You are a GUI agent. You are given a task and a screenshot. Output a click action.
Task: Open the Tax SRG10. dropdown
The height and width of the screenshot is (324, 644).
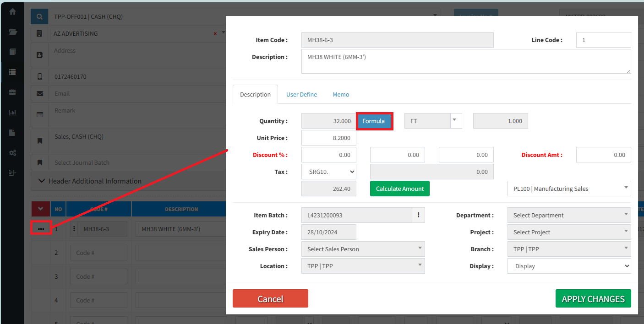pos(328,172)
